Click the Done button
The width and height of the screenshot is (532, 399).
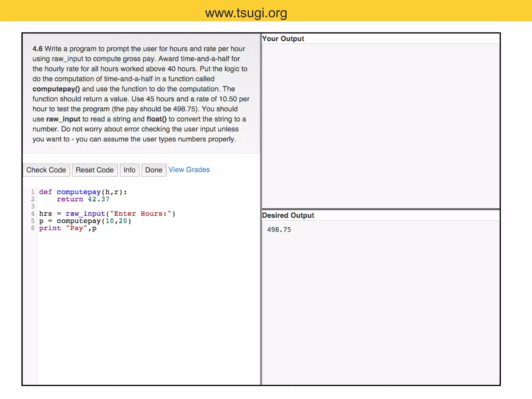point(154,170)
